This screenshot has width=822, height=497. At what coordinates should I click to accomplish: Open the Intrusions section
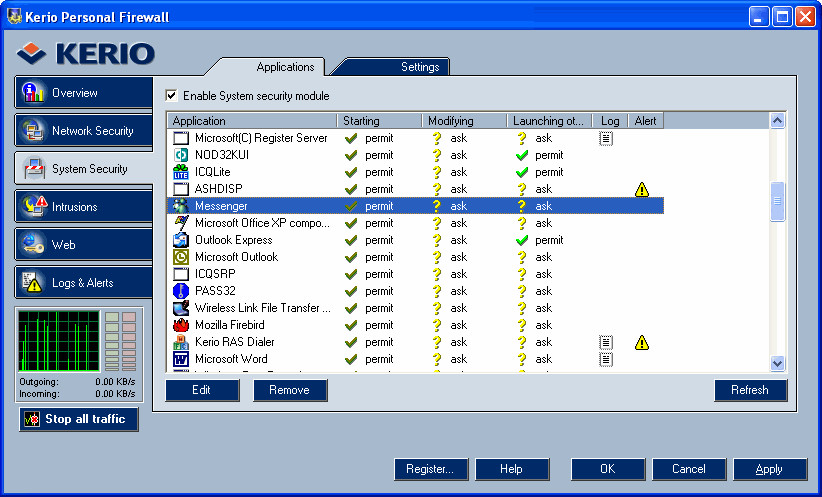tap(83, 207)
